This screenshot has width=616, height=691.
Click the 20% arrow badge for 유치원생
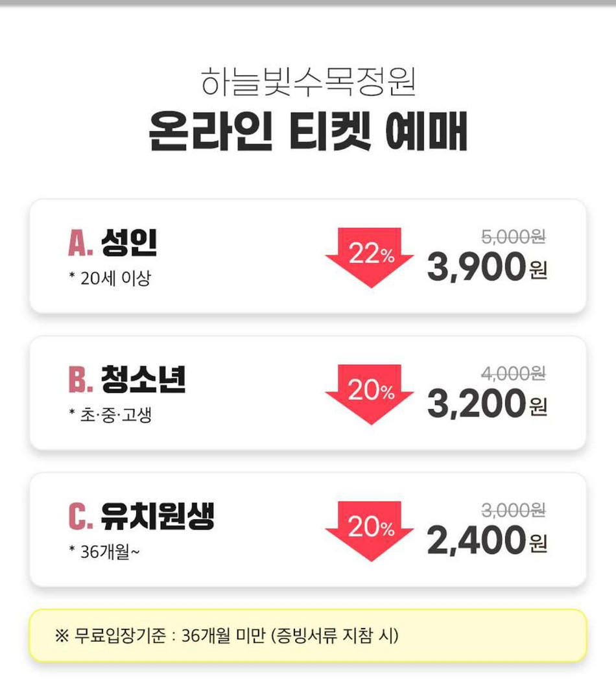tap(370, 531)
